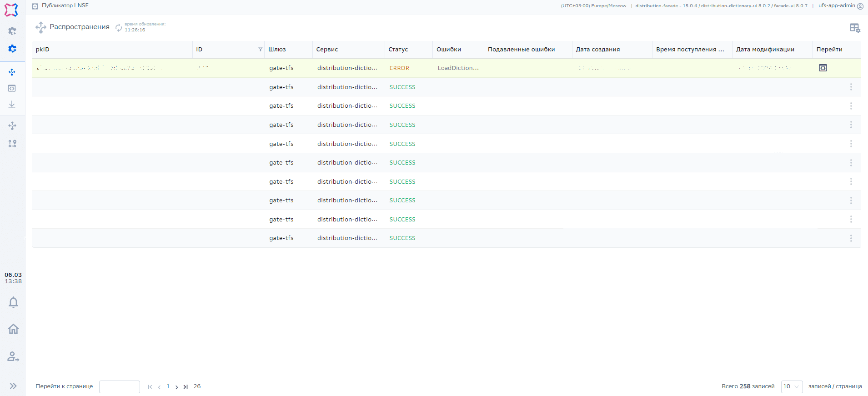The height and width of the screenshot is (396, 868).
Task: Open the ID column filter
Action: click(x=260, y=49)
